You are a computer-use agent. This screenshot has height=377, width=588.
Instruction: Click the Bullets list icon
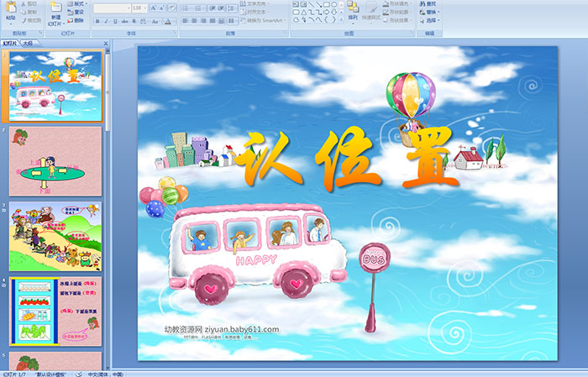pos(187,8)
